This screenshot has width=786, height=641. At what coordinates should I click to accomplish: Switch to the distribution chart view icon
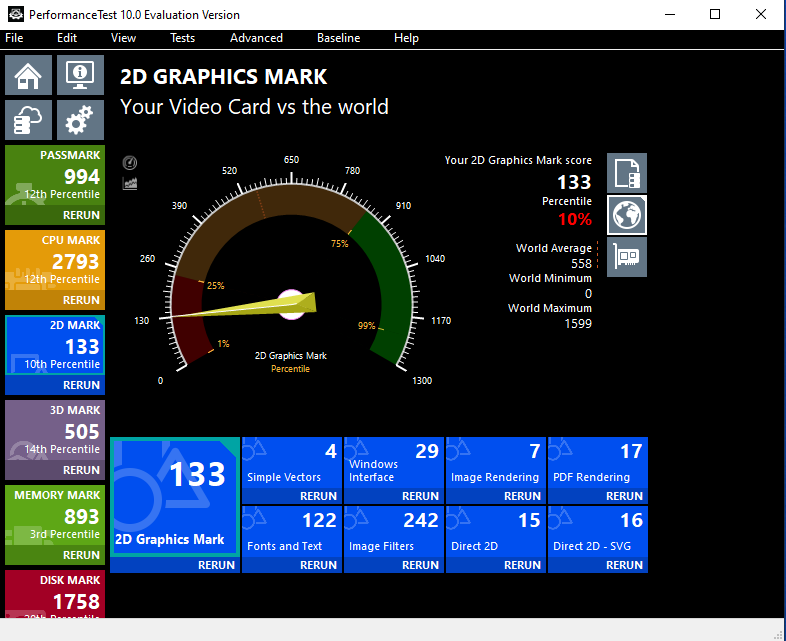[x=129, y=183]
